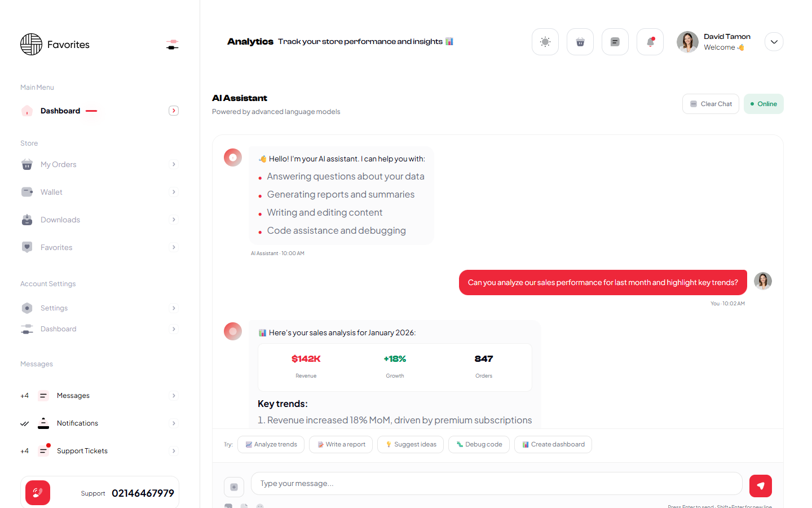812x508 pixels.
Task: Open the shopping basket icon in header
Action: 580,42
